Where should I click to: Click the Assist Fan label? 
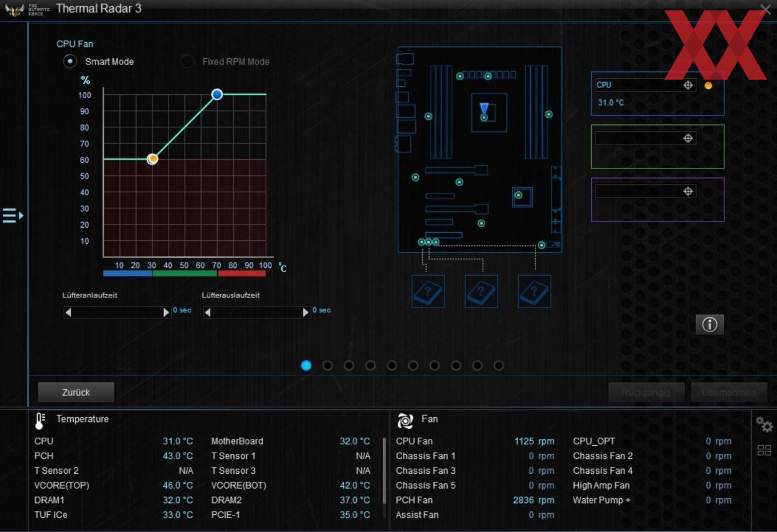click(x=417, y=515)
